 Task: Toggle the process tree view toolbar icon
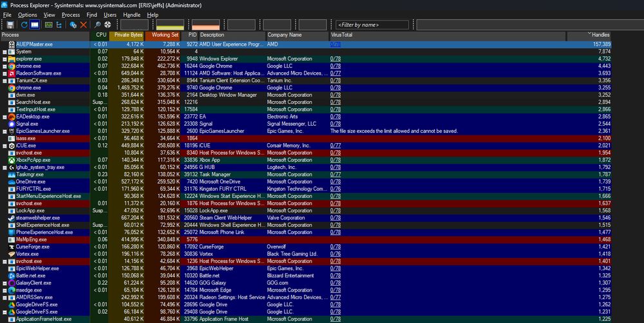(x=59, y=25)
